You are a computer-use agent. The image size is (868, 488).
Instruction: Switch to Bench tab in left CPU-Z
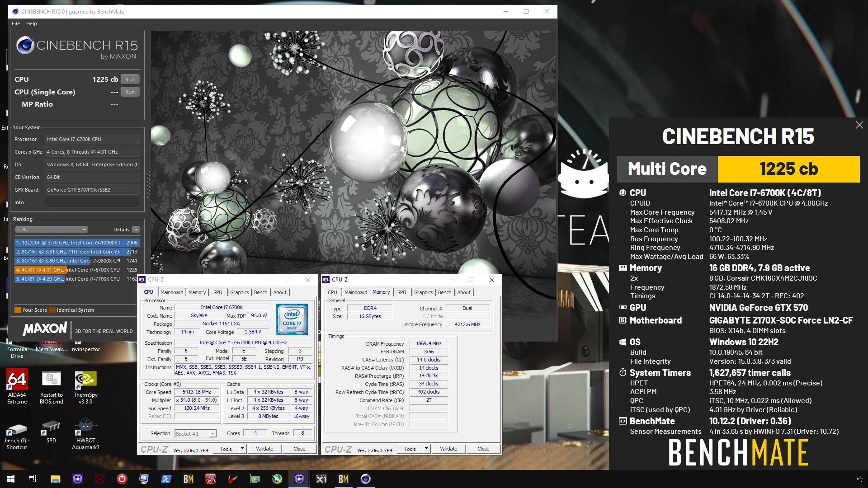(x=260, y=292)
